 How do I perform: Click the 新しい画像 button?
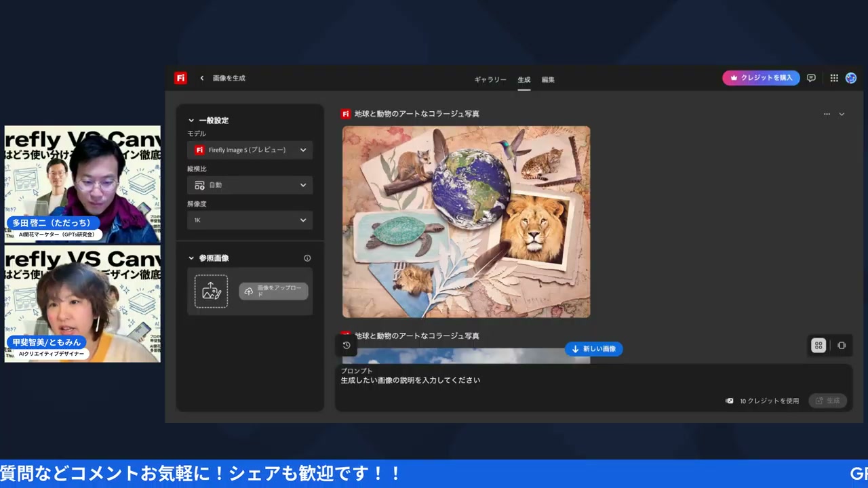click(593, 348)
